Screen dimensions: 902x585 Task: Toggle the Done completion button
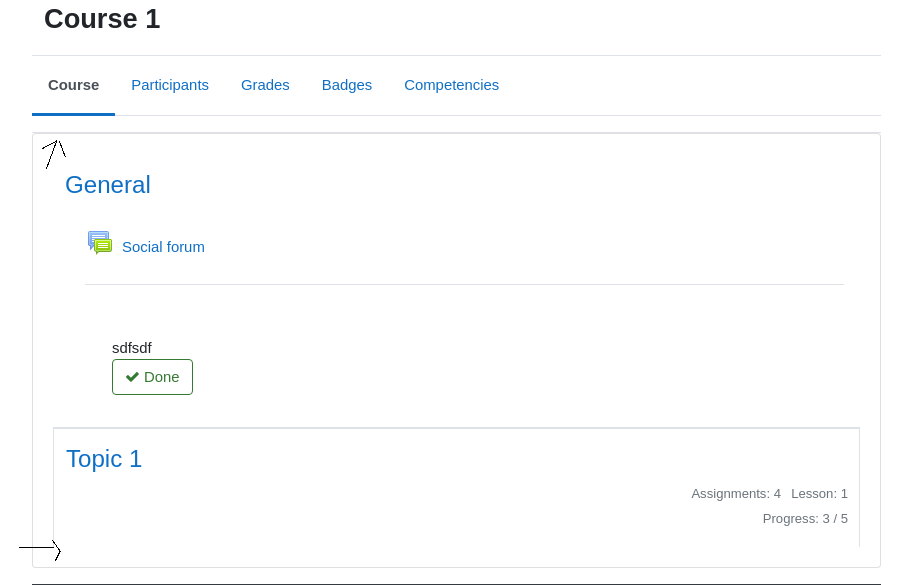tap(152, 377)
